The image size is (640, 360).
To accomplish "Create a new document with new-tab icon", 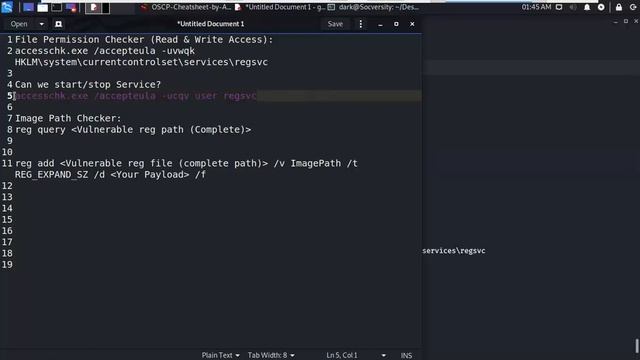I will click(x=58, y=24).
